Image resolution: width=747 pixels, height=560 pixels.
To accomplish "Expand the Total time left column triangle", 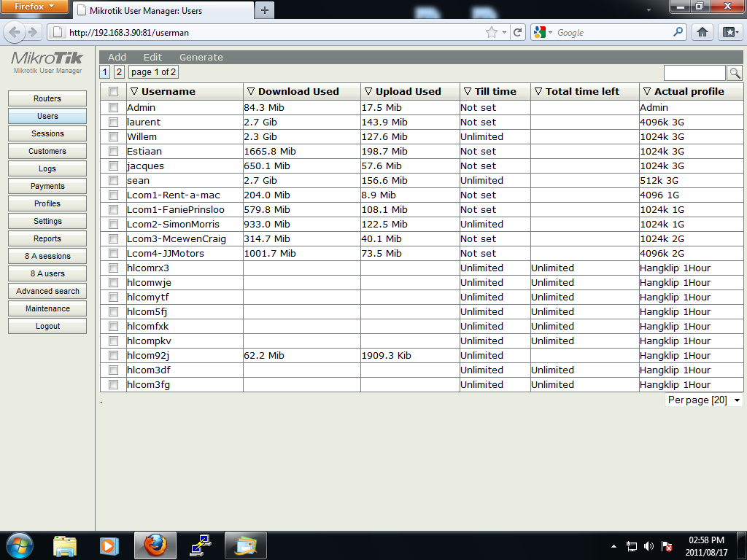I will [538, 91].
